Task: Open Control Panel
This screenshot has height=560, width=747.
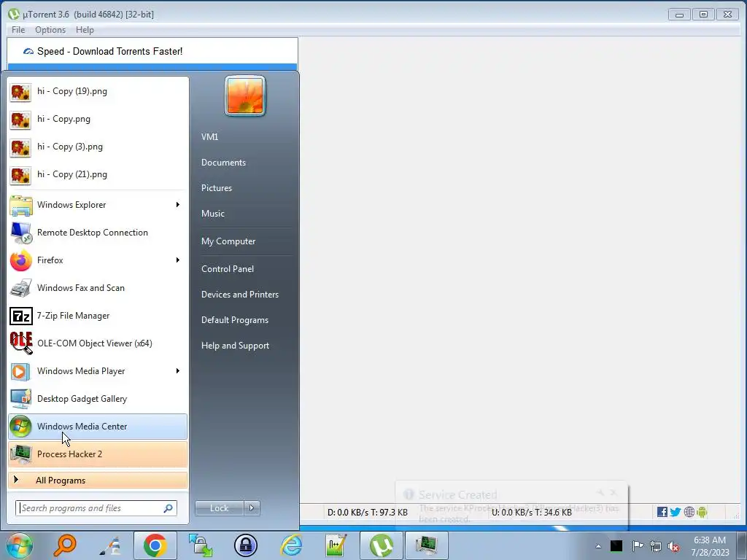Action: pos(228,269)
